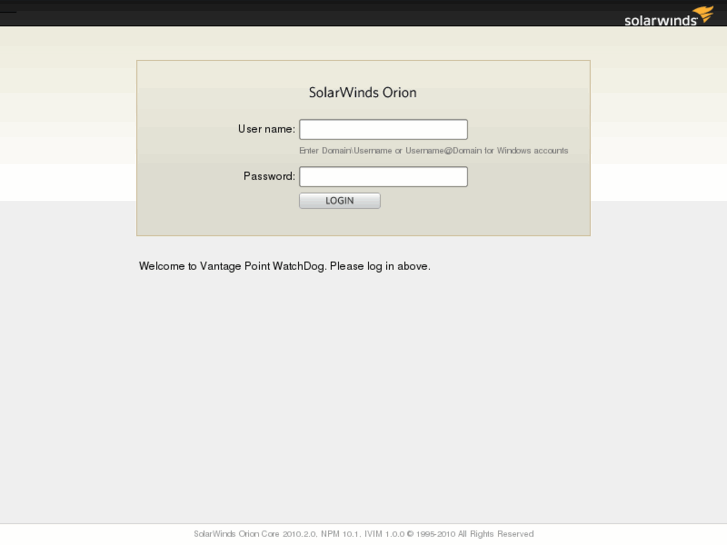727x545 pixels.
Task: Click the 'Password:' label
Action: click(269, 176)
